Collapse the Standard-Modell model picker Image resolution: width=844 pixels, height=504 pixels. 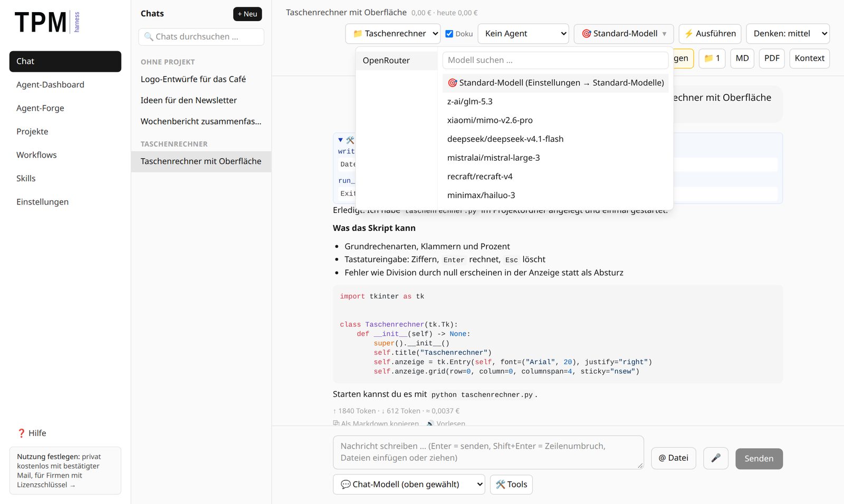pyautogui.click(x=624, y=34)
